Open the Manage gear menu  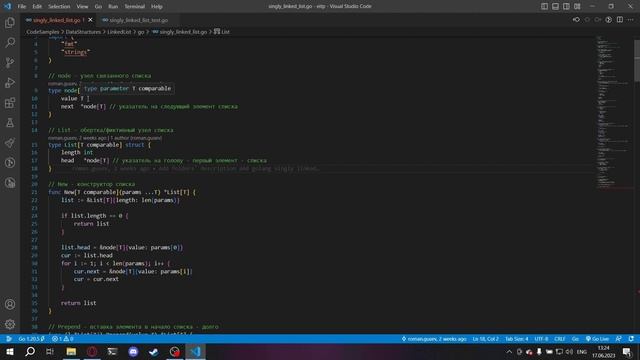click(x=10, y=324)
